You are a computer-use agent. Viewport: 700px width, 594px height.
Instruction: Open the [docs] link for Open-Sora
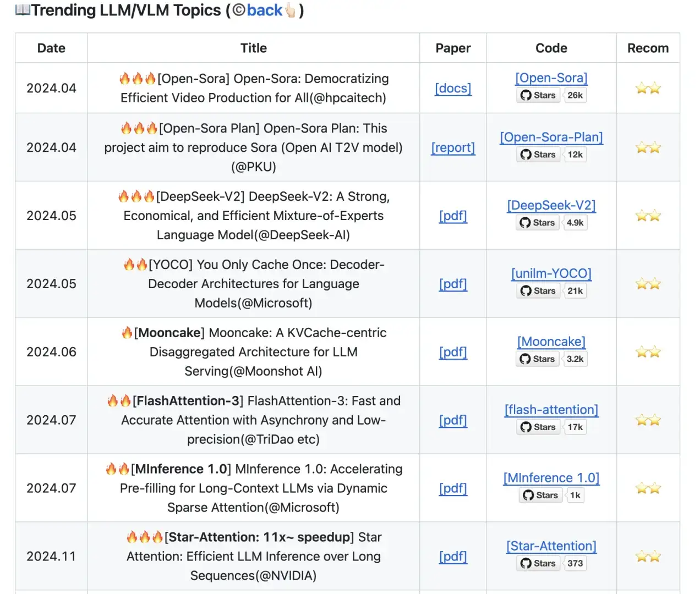click(x=453, y=89)
